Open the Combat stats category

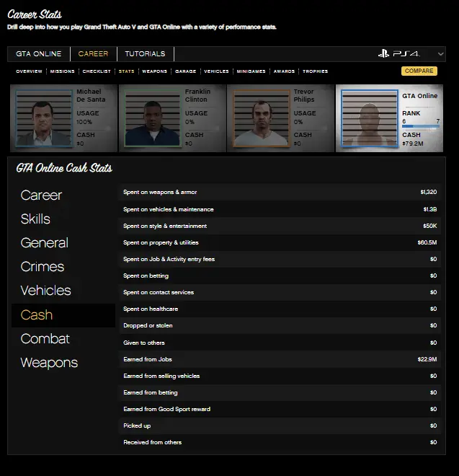[45, 339]
